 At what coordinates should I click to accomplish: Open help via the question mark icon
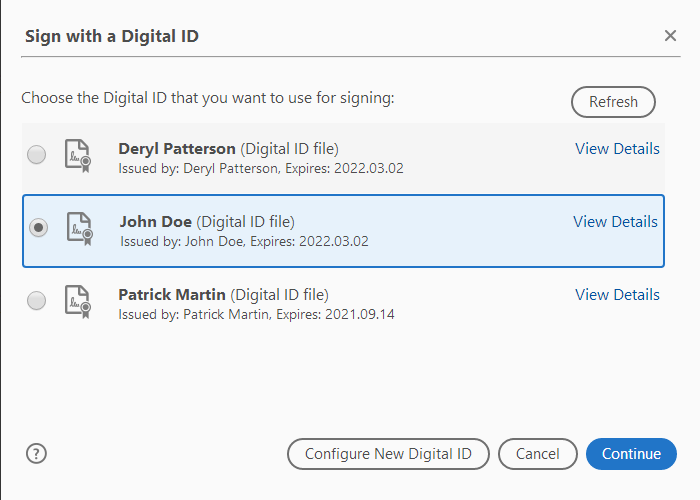37,453
